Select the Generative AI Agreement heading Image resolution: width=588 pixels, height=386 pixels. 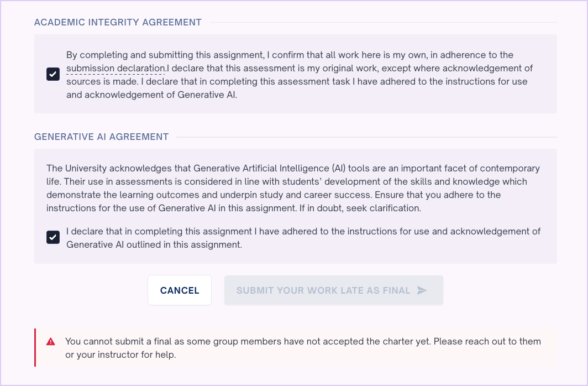101,137
